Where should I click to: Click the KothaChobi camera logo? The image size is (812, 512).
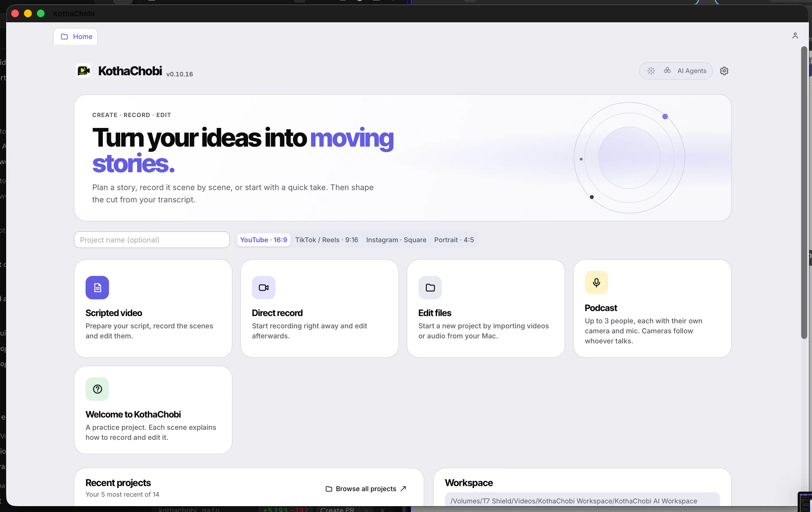83,71
